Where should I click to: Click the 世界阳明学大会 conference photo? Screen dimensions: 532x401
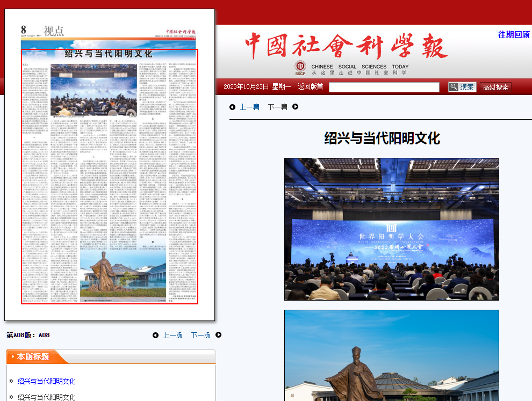pos(391,229)
